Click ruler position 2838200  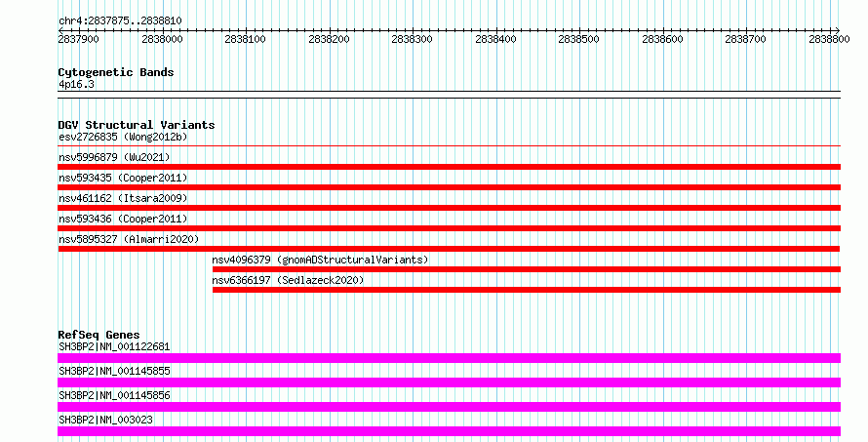pyautogui.click(x=329, y=39)
